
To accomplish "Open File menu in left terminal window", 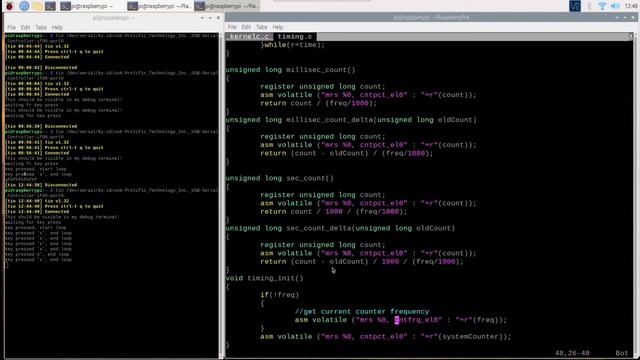I will click(x=11, y=27).
